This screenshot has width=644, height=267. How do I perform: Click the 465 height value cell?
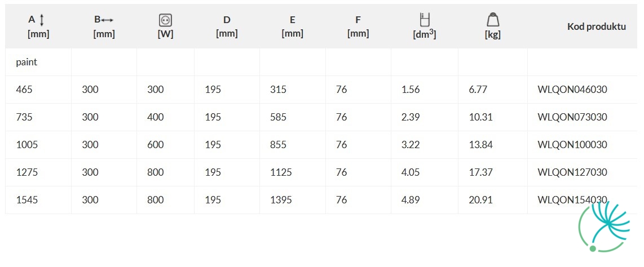coord(24,90)
